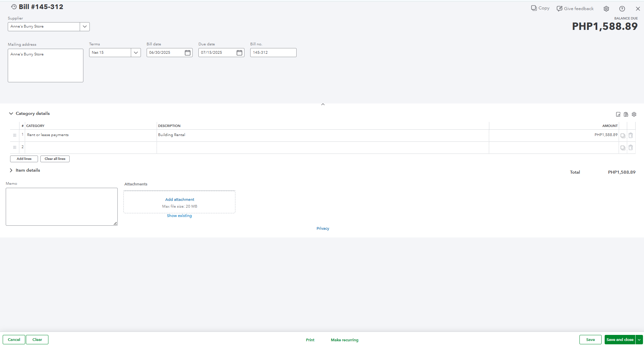Collapse the Category details section

point(11,114)
